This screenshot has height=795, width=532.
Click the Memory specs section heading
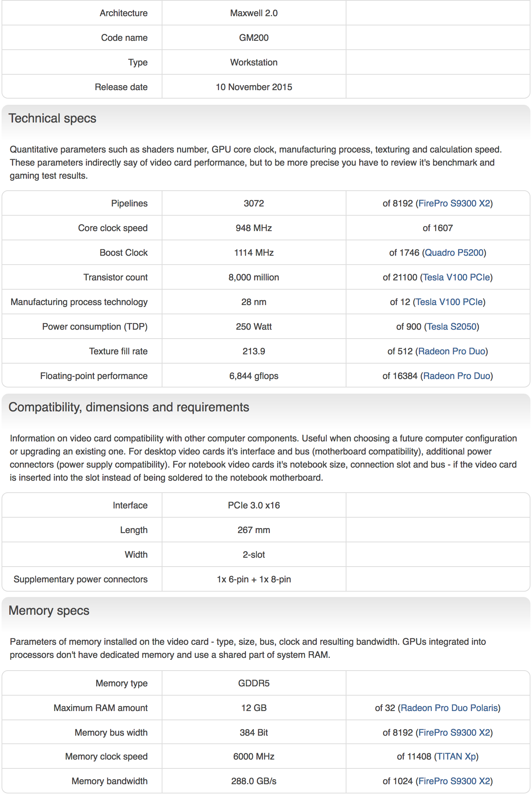[x=49, y=611]
